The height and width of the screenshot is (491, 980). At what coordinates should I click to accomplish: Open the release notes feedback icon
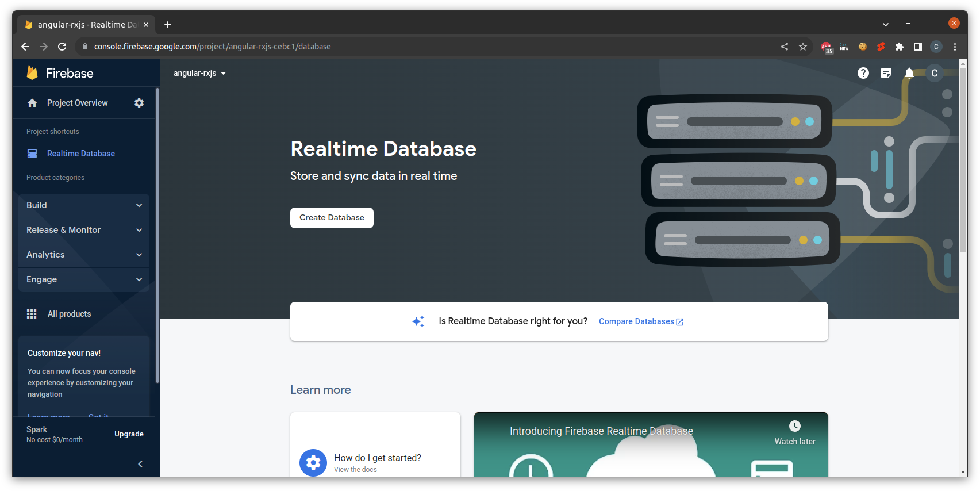886,73
